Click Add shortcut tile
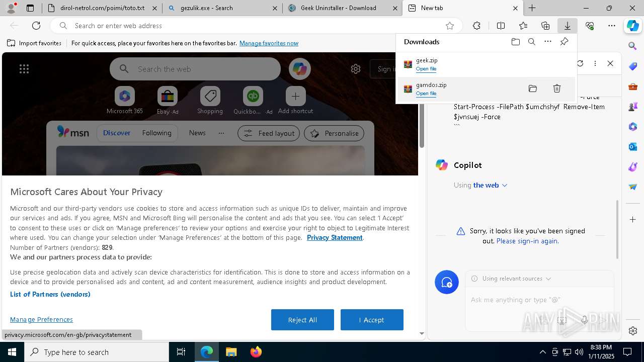The height and width of the screenshot is (362, 644). tap(295, 101)
